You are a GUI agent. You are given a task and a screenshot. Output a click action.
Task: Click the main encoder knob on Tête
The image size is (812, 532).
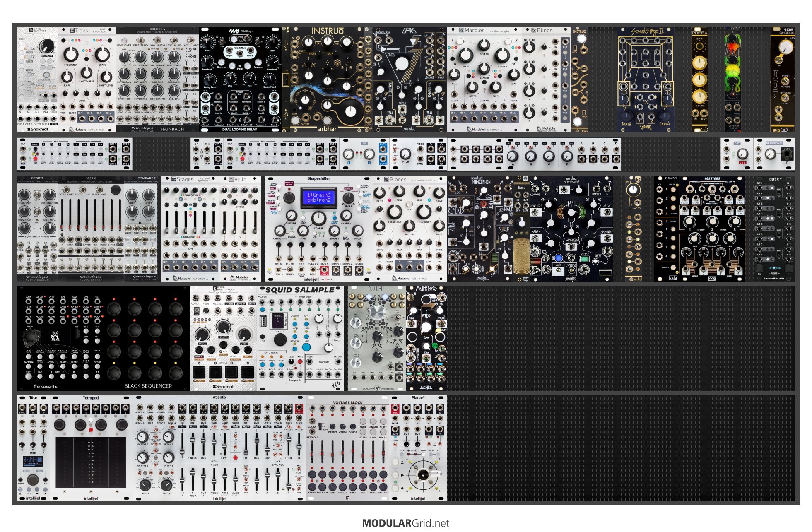pos(33,480)
